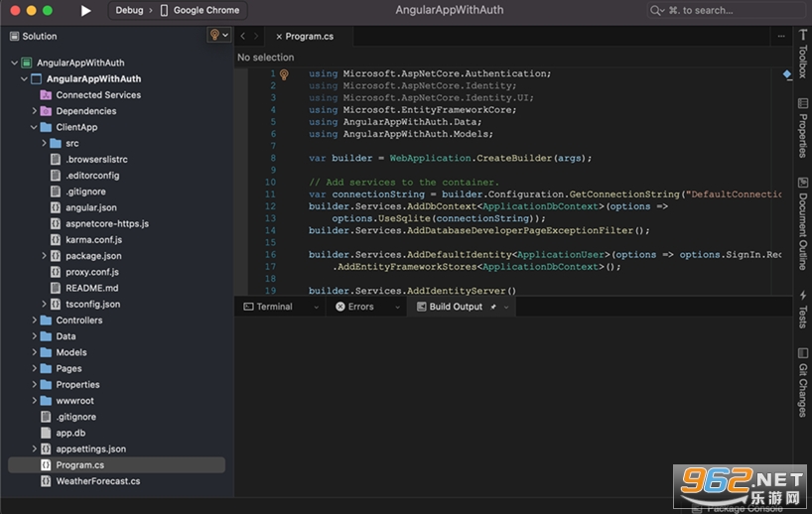This screenshot has width=812, height=514.
Task: Expand the Controllers folder
Action: tap(34, 320)
